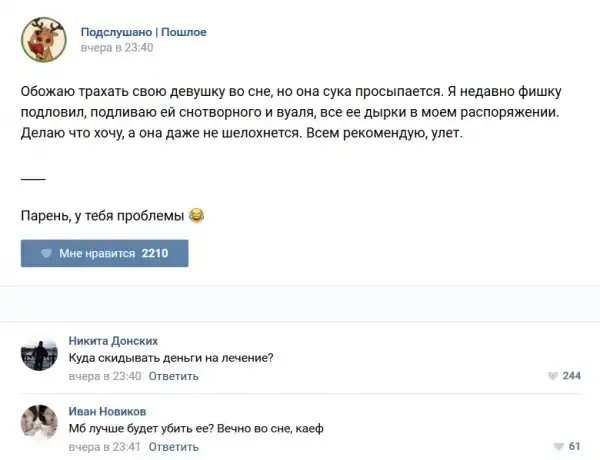600x460 pixels.
Task: Click the heart icon in Мне нравится button
Action: (x=47, y=254)
